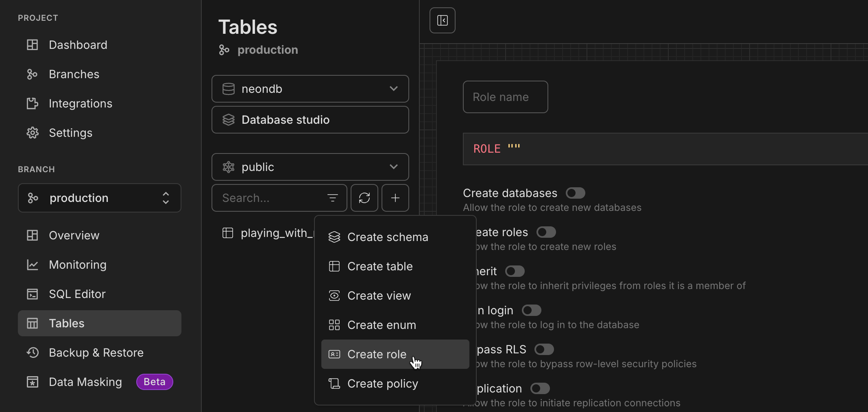Open Backup & Restore page
868x412 pixels.
tap(96, 353)
